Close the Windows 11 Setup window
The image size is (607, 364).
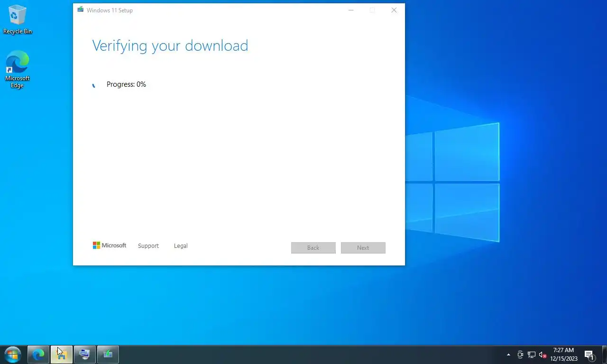click(x=394, y=10)
